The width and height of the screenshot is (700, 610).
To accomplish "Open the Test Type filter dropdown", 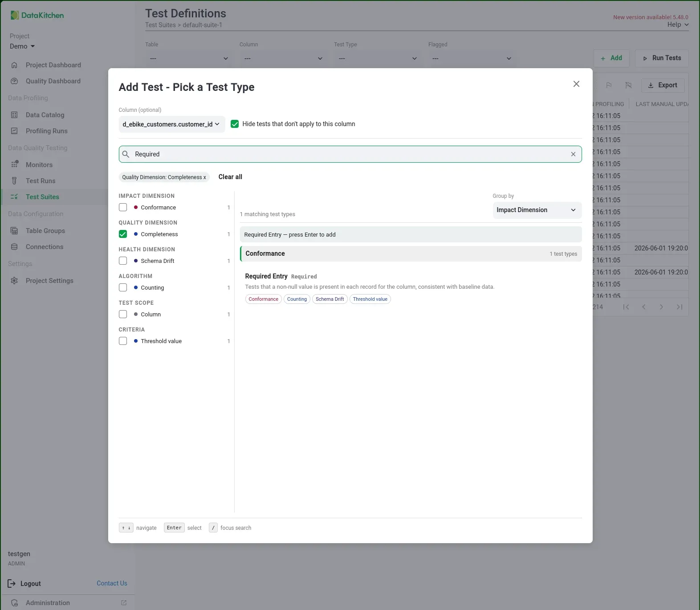I will pos(378,58).
